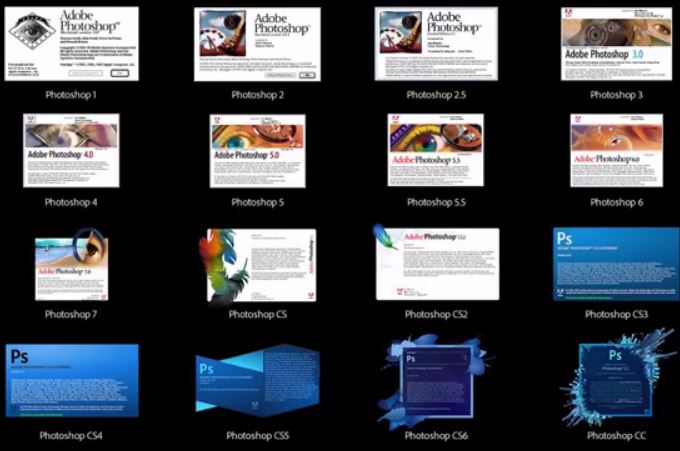Click the Ps logo on the CS3 splash
The height and width of the screenshot is (451, 680).
(565, 239)
